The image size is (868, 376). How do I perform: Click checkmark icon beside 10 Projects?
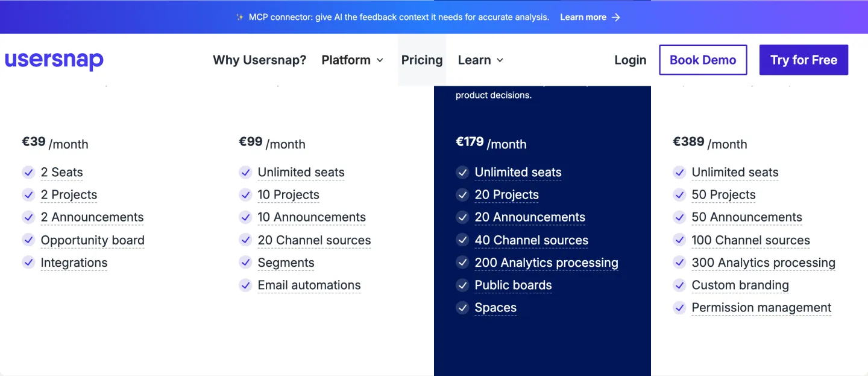pos(245,195)
